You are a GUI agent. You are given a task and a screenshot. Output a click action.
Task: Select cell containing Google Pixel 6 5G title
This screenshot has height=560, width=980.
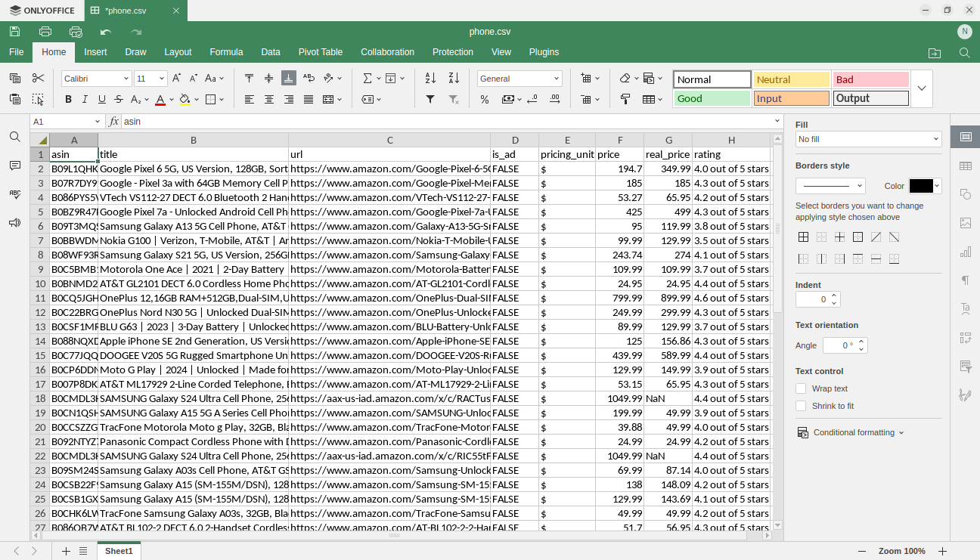pos(194,169)
